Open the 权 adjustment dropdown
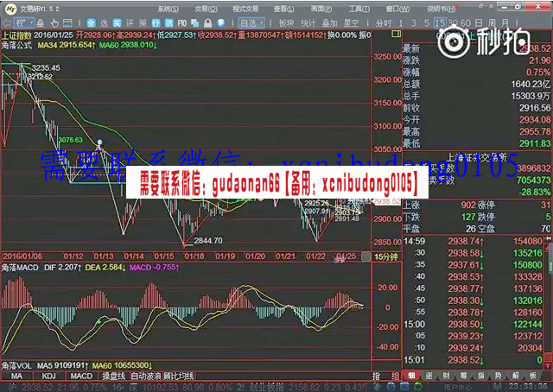The image size is (553, 392). pos(24,23)
